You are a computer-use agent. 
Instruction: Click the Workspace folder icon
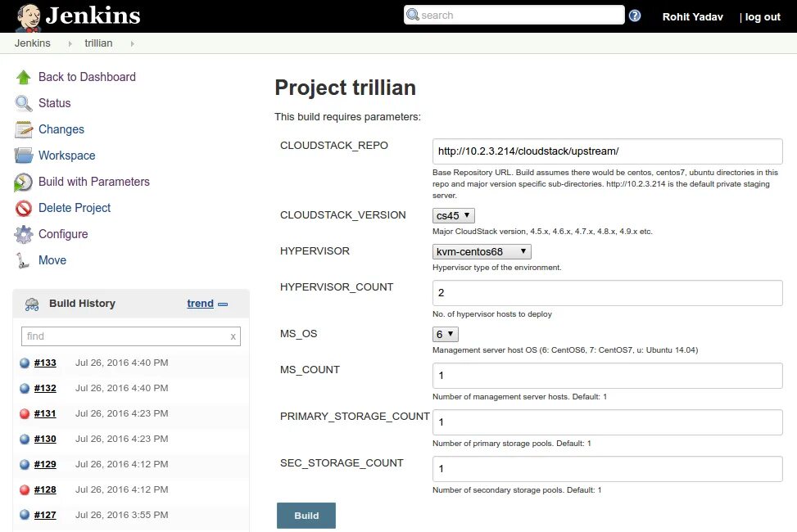coord(24,156)
